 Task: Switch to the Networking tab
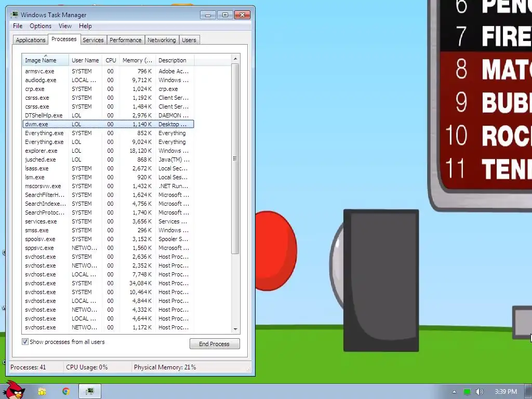(x=162, y=40)
